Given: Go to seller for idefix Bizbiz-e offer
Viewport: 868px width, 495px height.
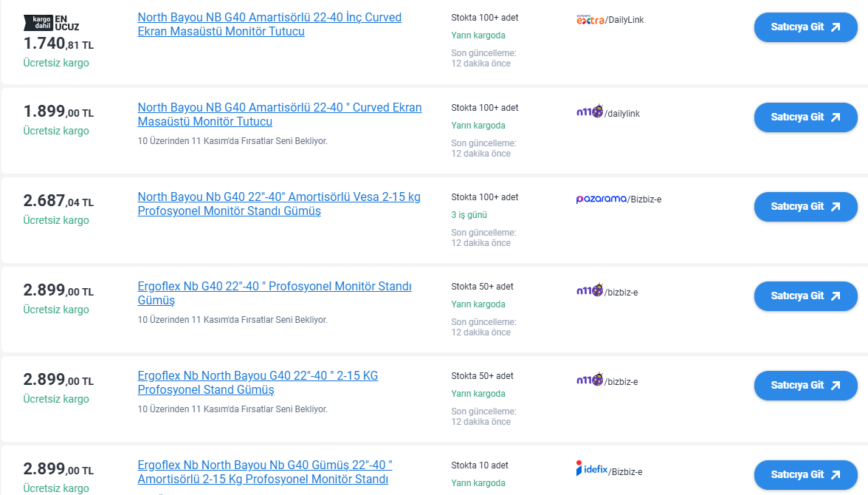Looking at the screenshot, I should click(805, 474).
